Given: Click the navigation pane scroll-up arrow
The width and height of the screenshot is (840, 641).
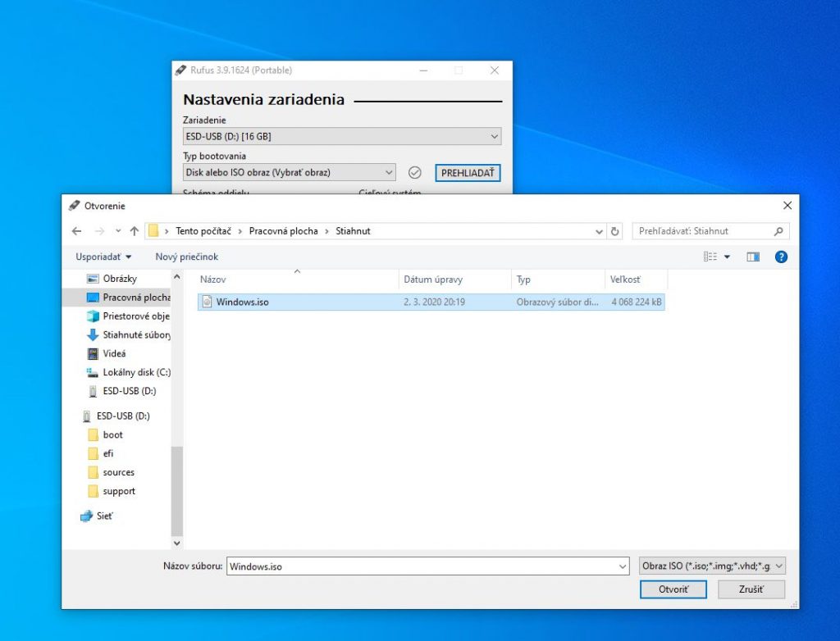Looking at the screenshot, I should tap(177, 277).
